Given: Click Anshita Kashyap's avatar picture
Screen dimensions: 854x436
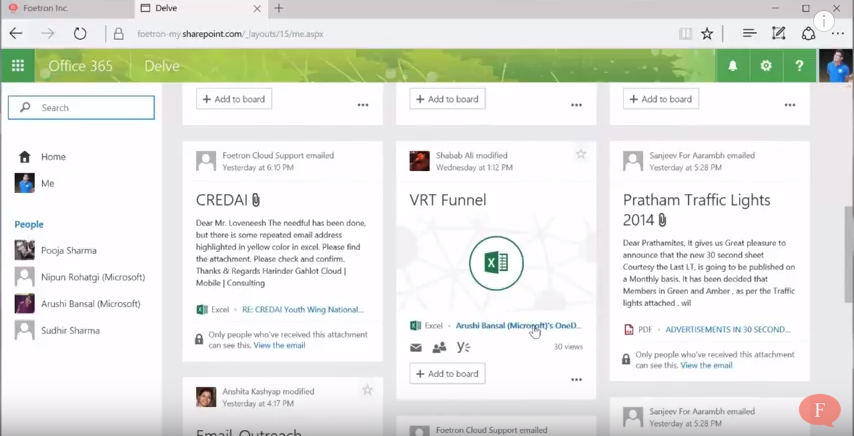Looking at the screenshot, I should [206, 397].
